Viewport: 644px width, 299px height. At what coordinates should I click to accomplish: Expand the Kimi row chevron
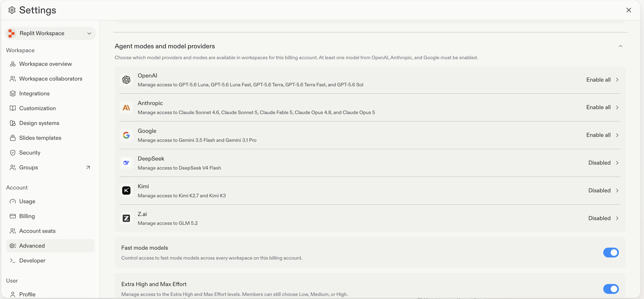click(617, 191)
